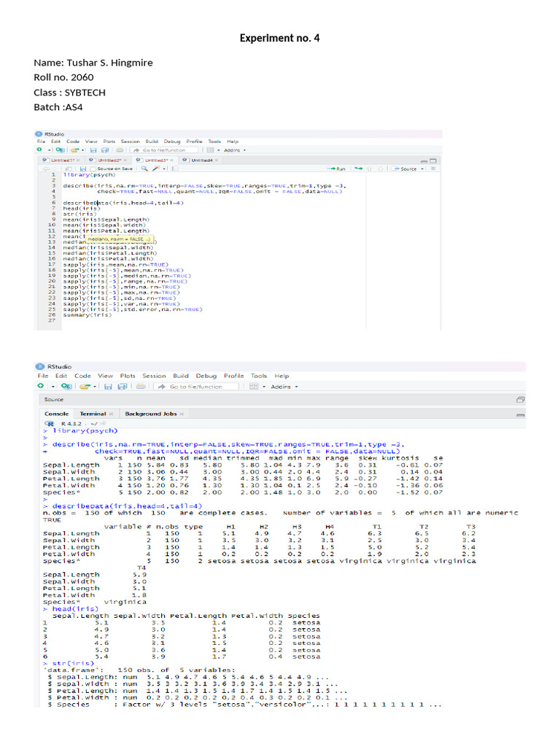Click Show in New Window icon, upper editor

(69, 169)
